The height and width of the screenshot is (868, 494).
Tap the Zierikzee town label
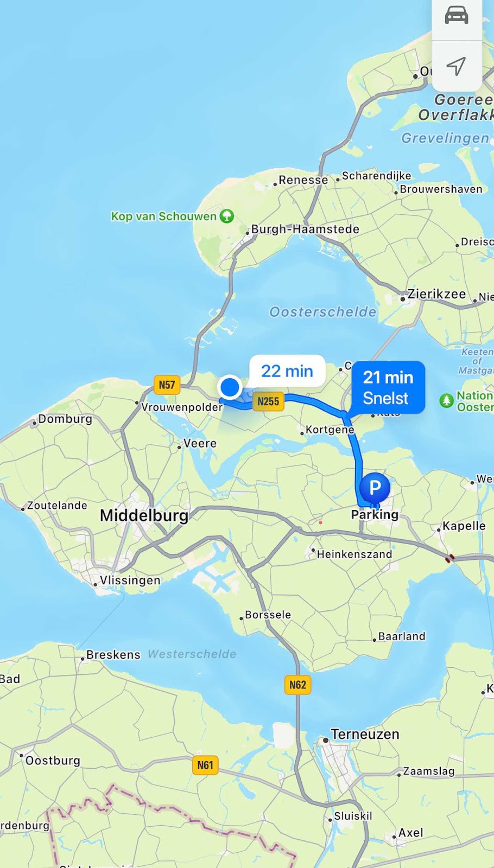pyautogui.click(x=436, y=294)
